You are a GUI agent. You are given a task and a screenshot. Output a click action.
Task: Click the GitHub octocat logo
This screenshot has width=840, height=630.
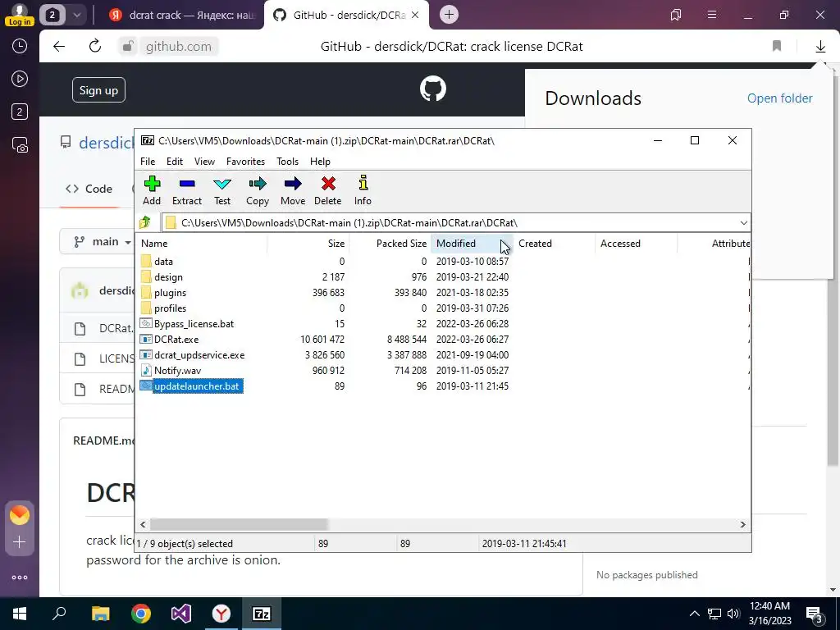click(x=433, y=89)
